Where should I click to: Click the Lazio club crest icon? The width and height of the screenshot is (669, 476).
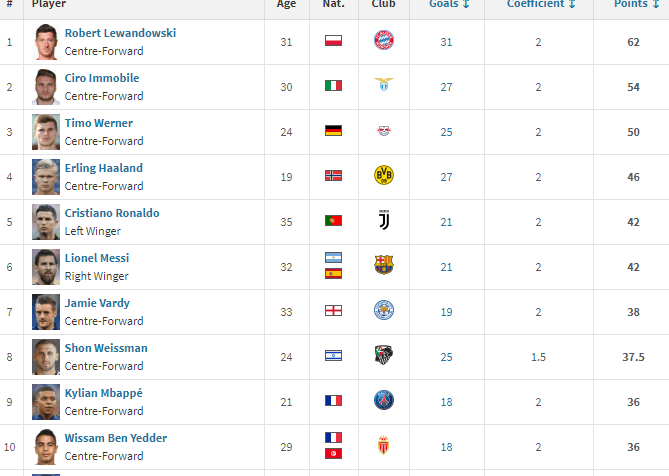[x=384, y=86]
